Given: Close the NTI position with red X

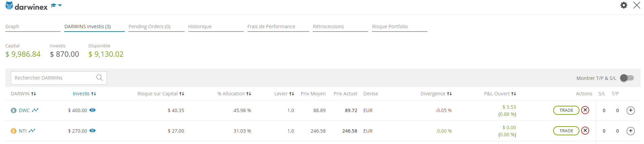Looking at the screenshot, I should pyautogui.click(x=585, y=131).
